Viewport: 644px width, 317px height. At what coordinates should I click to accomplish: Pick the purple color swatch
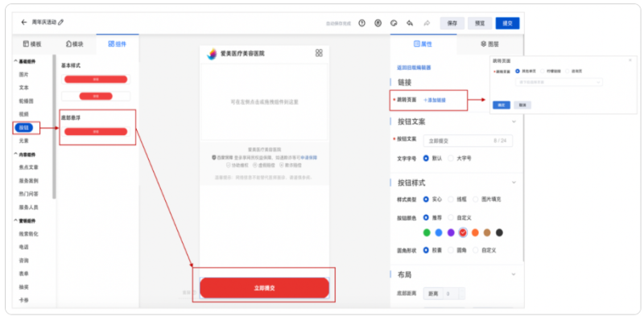451,233
